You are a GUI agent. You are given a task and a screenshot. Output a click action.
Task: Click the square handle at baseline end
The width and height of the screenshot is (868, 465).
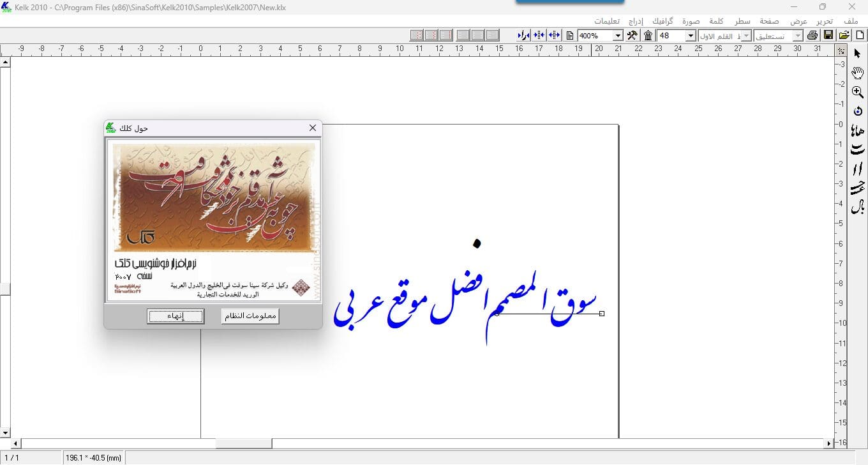point(602,314)
